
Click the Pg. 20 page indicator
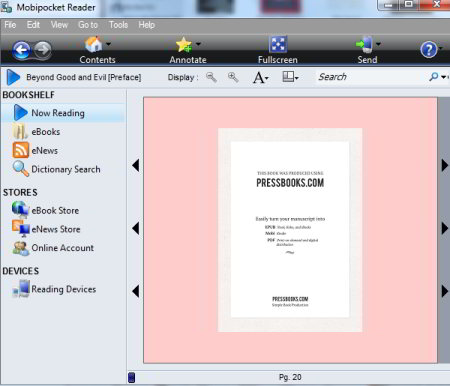[x=290, y=377]
